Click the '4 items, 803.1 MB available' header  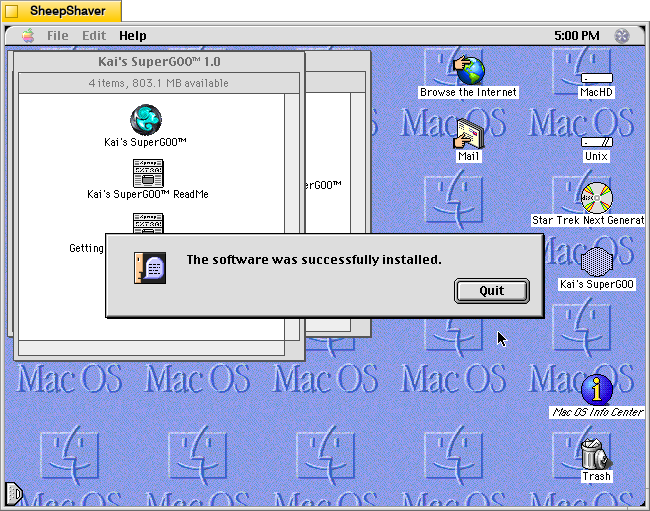pos(159,83)
